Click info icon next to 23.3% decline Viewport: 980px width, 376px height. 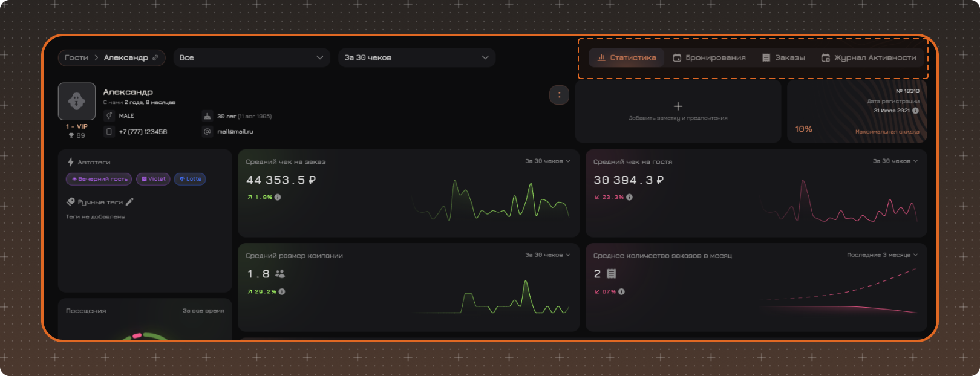pyautogui.click(x=629, y=197)
